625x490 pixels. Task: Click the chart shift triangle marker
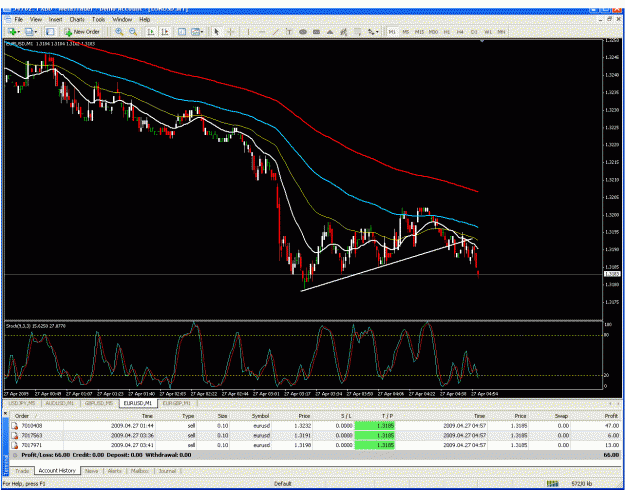pyautogui.click(x=482, y=41)
